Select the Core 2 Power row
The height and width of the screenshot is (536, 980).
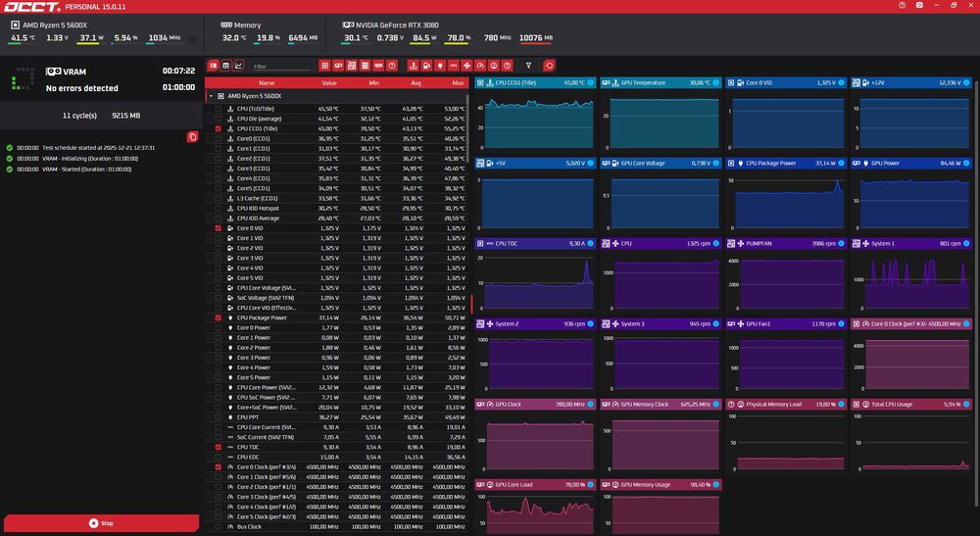(x=336, y=348)
